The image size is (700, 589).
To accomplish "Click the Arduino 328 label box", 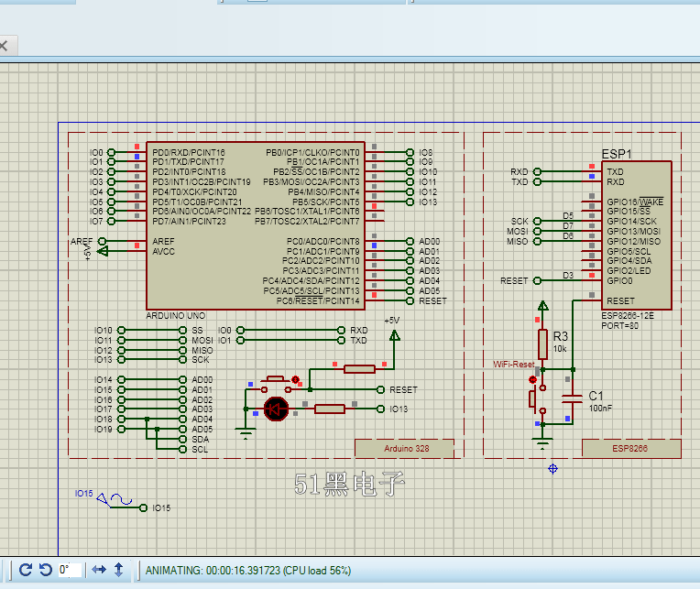I will click(x=404, y=449).
